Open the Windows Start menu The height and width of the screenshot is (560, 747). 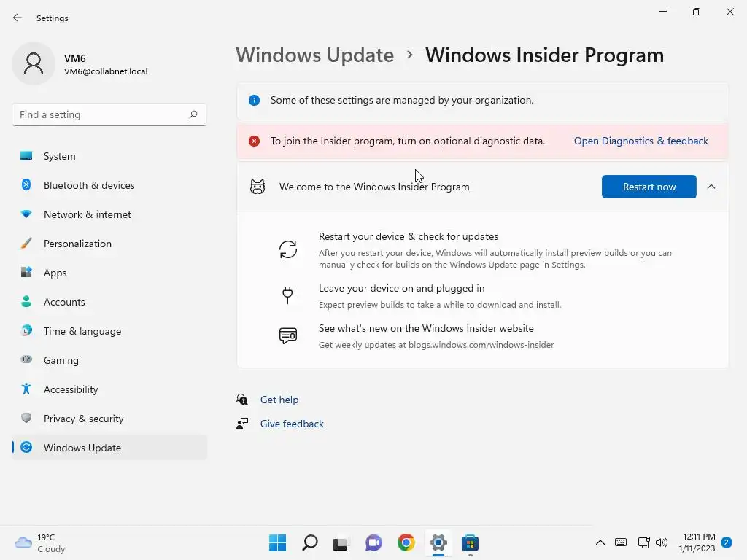(x=277, y=542)
